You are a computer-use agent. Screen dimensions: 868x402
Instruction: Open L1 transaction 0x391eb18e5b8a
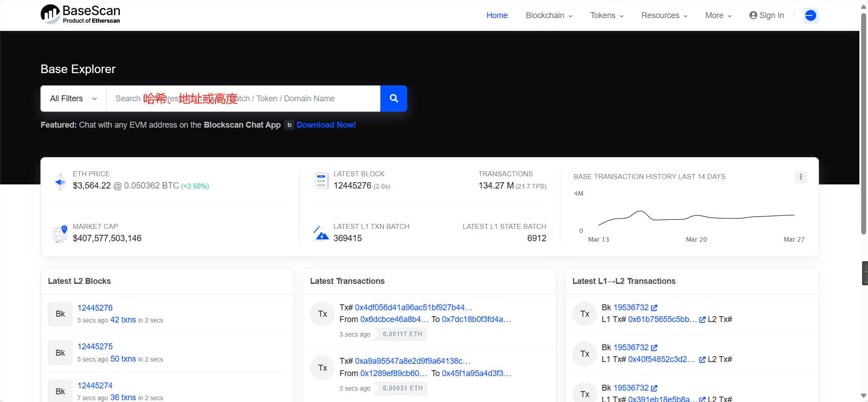point(662,399)
